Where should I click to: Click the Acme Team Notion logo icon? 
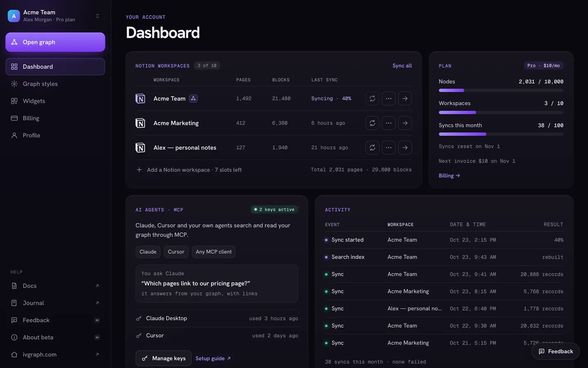(x=140, y=99)
